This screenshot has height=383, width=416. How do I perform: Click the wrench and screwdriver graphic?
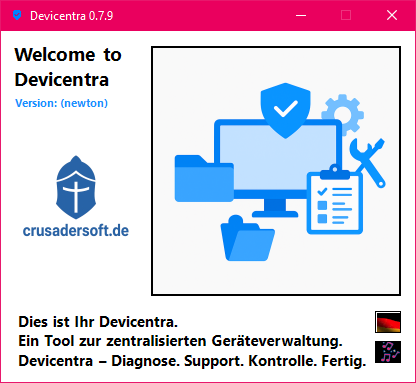[x=368, y=163]
